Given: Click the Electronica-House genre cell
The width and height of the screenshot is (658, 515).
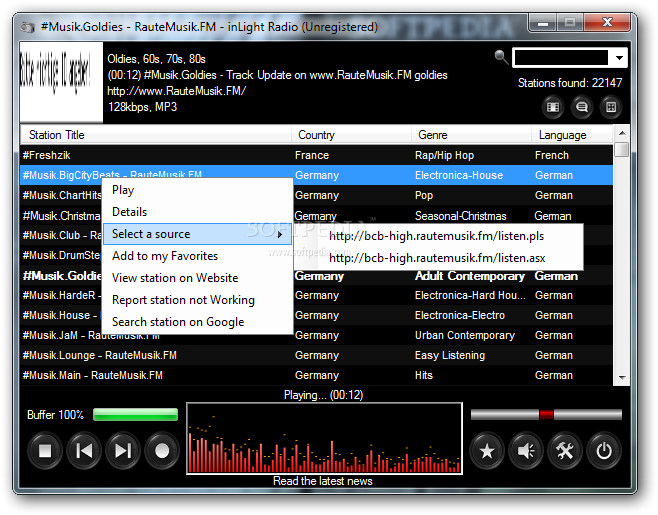Looking at the screenshot, I should pyautogui.click(x=459, y=175).
